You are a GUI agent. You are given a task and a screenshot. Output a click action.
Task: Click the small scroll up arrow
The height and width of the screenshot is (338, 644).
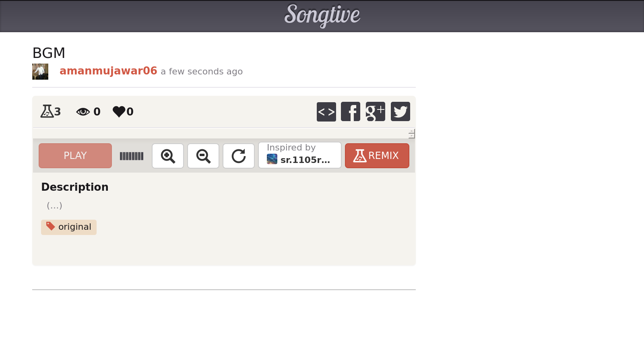411,131
